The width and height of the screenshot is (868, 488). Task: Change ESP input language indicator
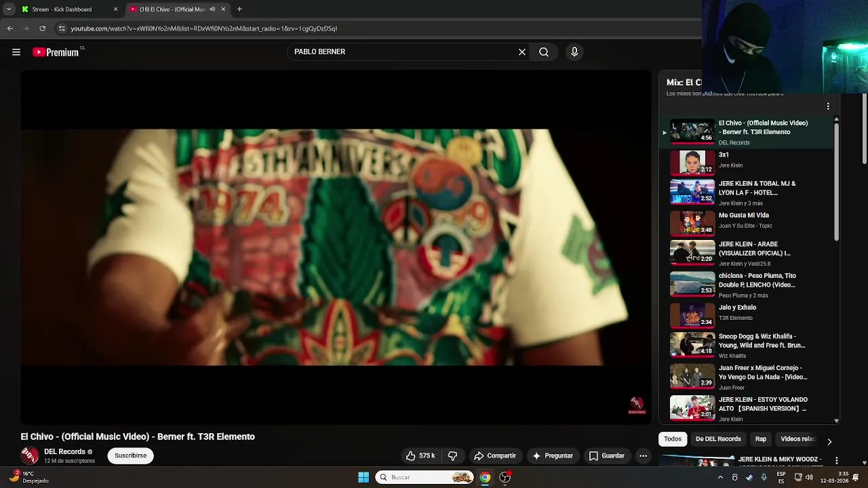click(781, 477)
